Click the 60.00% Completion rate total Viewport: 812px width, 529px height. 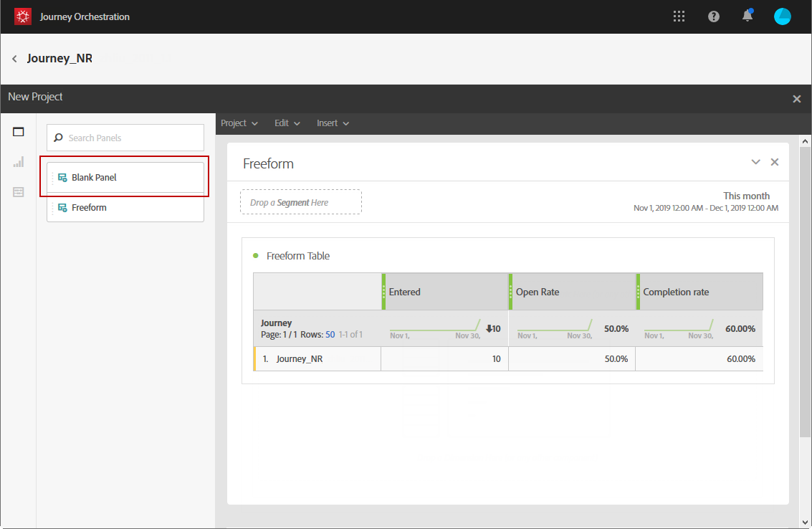point(740,329)
